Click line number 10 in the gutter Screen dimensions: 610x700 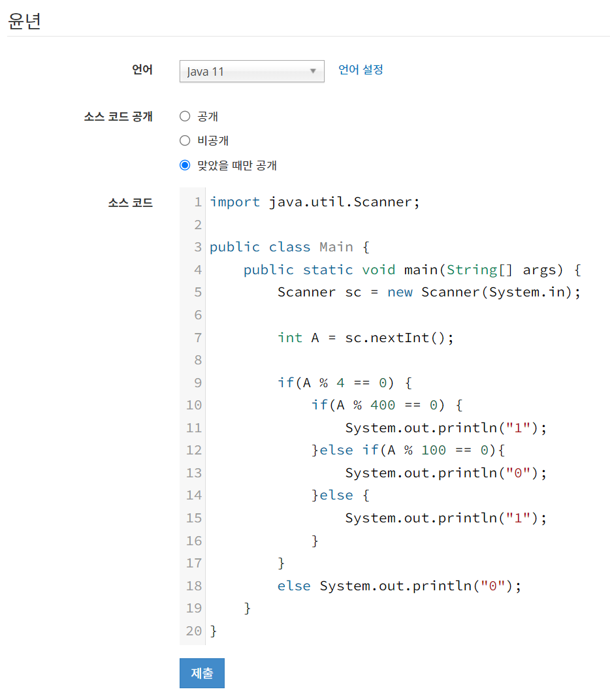pos(194,405)
